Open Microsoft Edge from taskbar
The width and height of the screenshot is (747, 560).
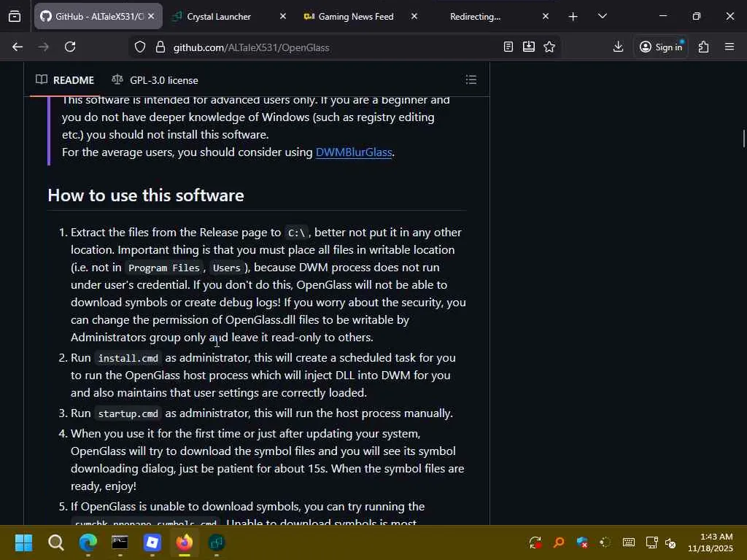pyautogui.click(x=88, y=542)
